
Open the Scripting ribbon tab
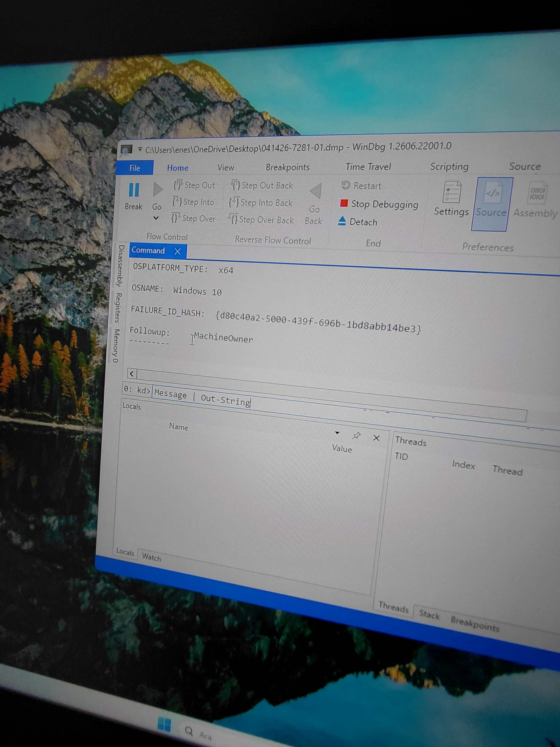449,166
